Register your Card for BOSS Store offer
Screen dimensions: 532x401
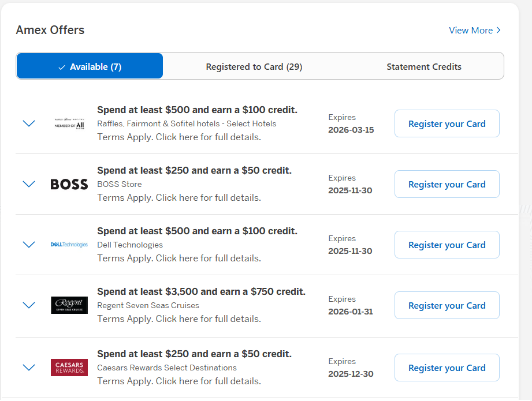point(447,184)
